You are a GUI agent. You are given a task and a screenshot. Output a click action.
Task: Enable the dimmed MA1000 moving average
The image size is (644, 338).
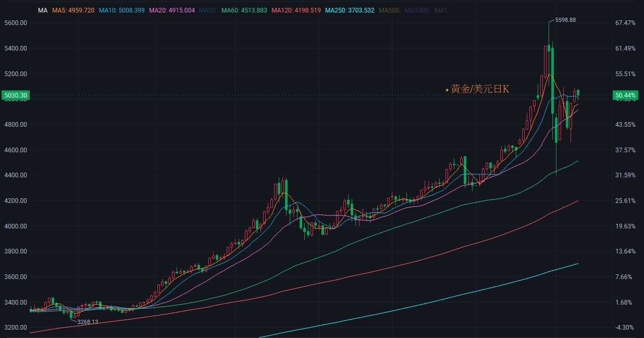pyautogui.click(x=418, y=10)
